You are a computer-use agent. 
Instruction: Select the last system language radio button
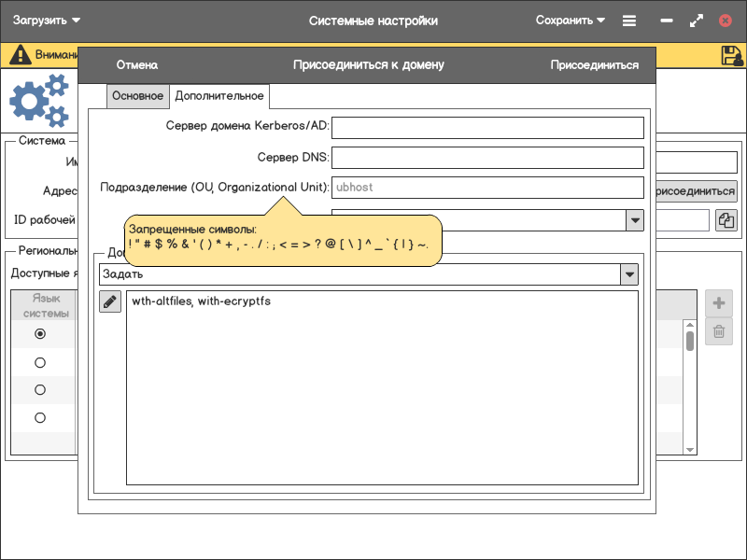[40, 417]
